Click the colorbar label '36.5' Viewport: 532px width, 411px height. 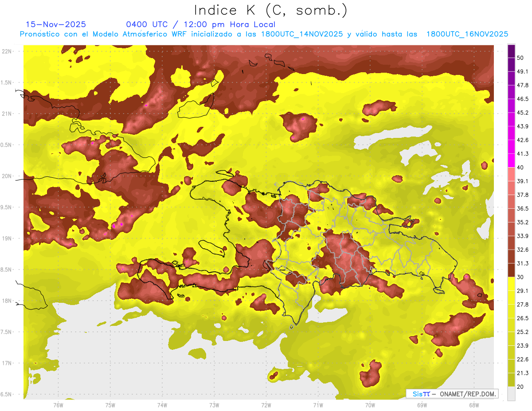[523, 208]
